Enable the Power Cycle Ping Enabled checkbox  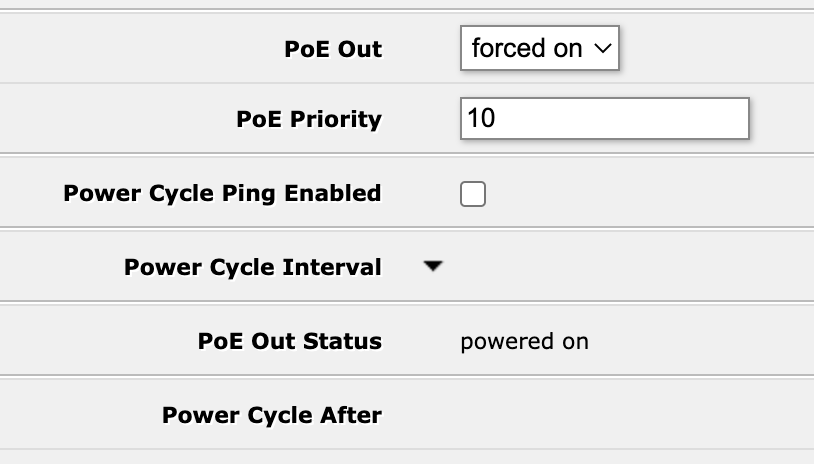point(473,193)
